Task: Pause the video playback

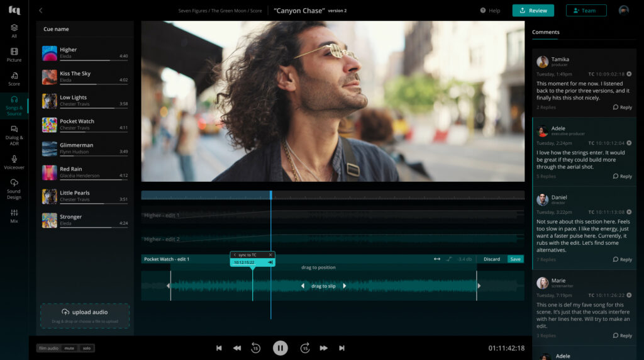Action: 280,347
